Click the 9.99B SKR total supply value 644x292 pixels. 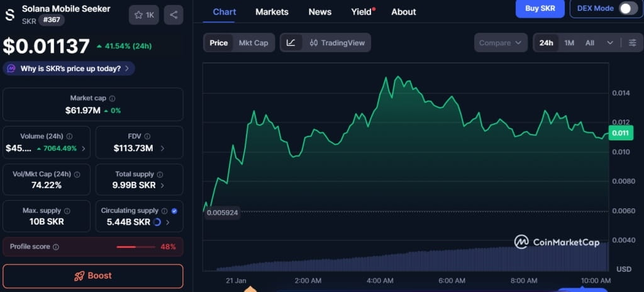click(x=134, y=186)
